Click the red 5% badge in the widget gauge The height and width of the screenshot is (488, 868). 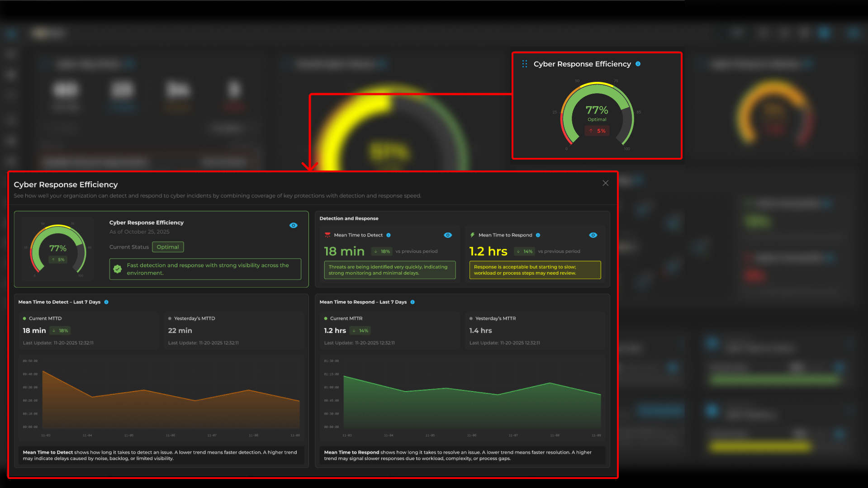pos(597,131)
